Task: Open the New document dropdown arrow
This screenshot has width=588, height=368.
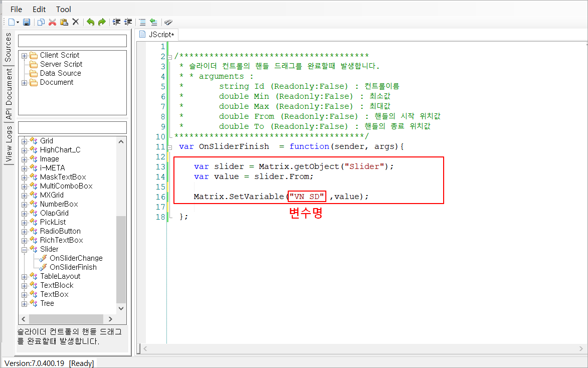Action: [x=18, y=22]
